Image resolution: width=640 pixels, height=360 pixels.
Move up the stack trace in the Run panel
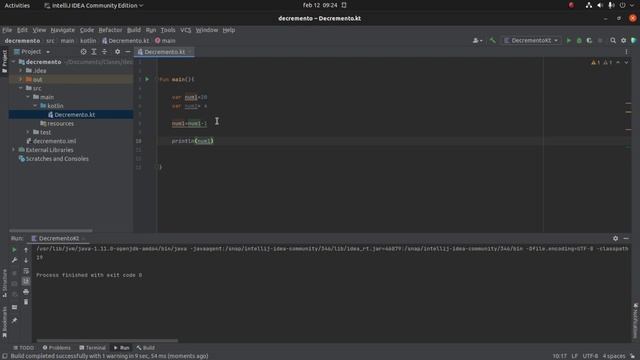[26, 249]
